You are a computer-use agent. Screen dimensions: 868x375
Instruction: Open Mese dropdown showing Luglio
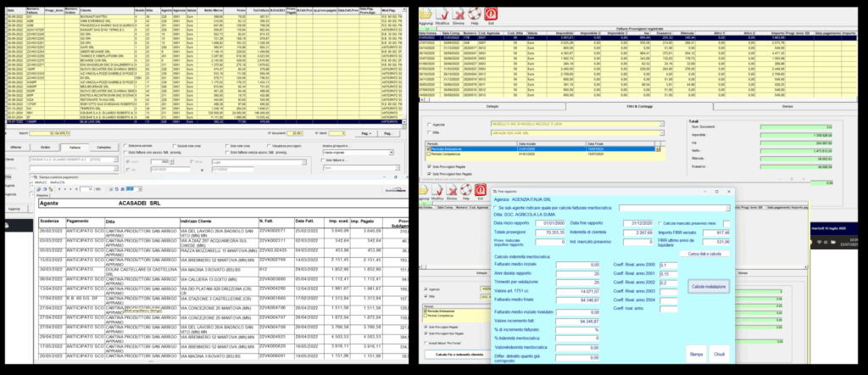coord(304,162)
